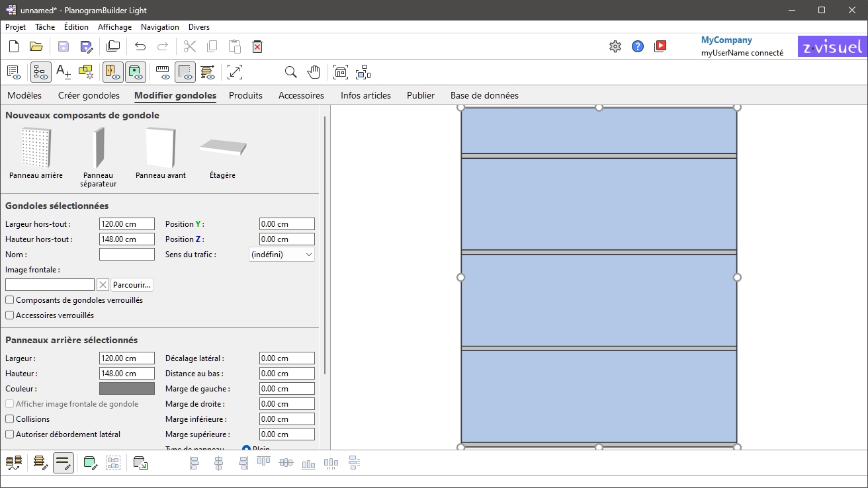The width and height of the screenshot is (868, 488).
Task: Add a Panneau avant component
Action: click(161, 153)
